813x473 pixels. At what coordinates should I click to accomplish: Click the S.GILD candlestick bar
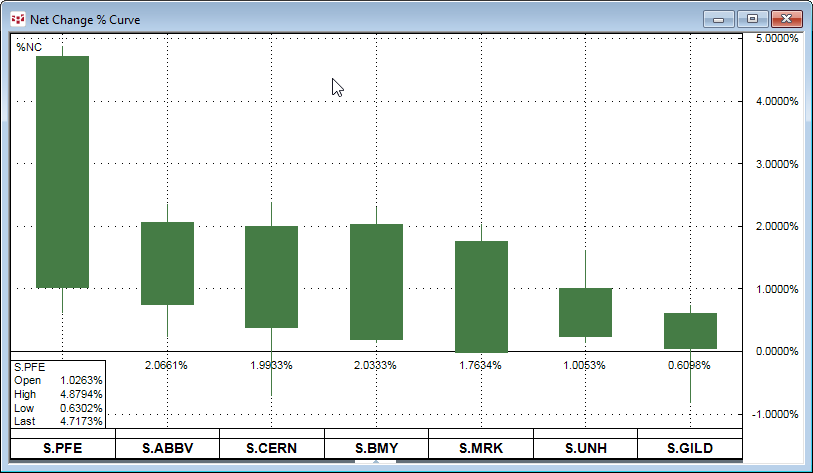[690, 330]
